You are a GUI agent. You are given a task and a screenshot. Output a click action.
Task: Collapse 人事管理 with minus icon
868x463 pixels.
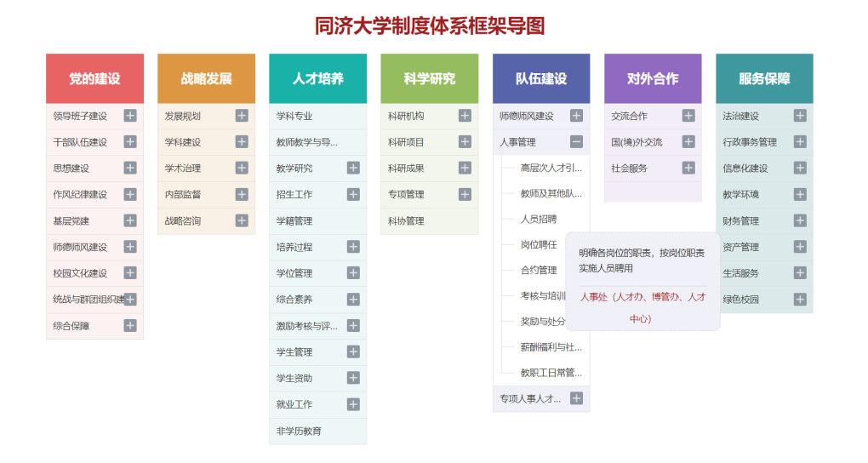tap(576, 142)
